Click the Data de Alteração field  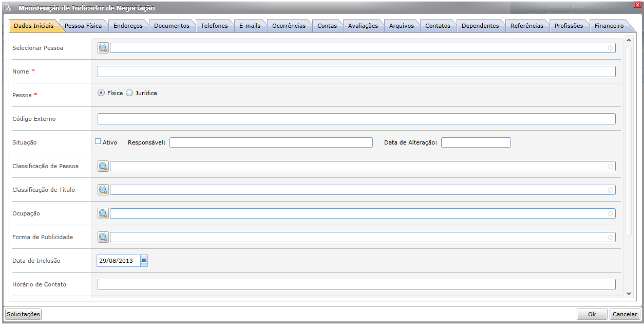point(476,142)
